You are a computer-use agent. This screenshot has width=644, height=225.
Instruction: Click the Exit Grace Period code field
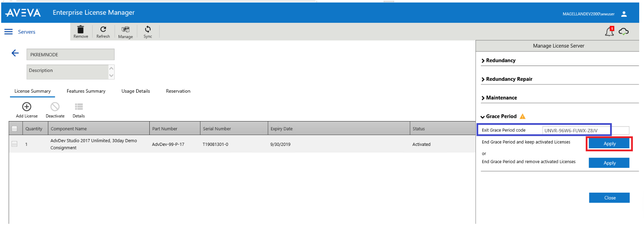[586, 130]
